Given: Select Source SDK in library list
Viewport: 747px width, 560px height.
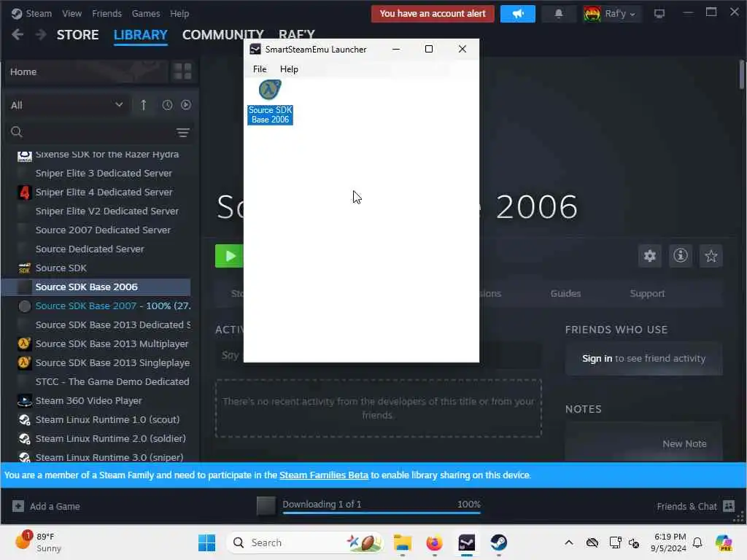Looking at the screenshot, I should [x=104, y=268].
